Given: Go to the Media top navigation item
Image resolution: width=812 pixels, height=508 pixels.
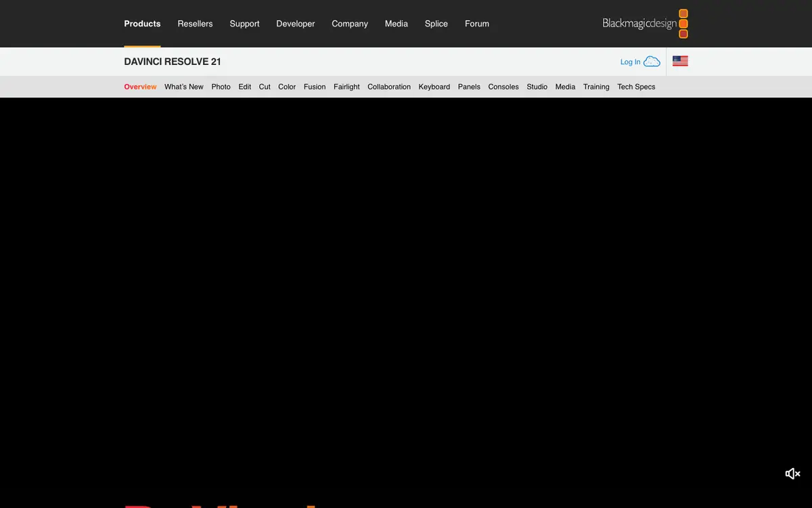Looking at the screenshot, I should click(397, 24).
